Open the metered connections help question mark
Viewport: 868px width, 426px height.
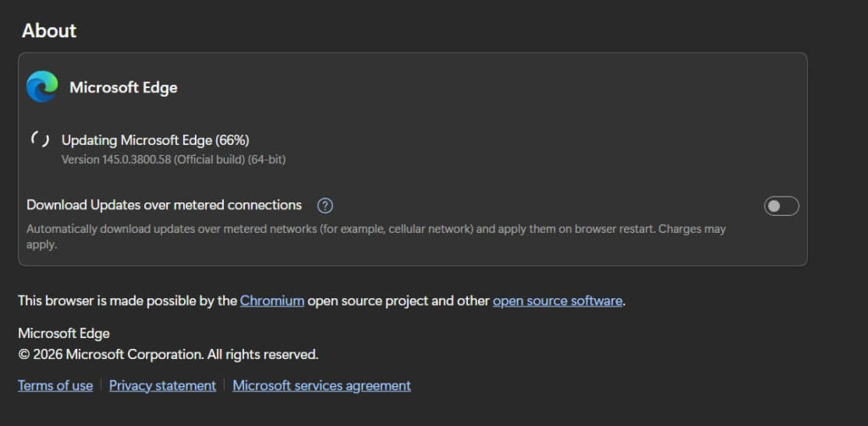tap(325, 206)
